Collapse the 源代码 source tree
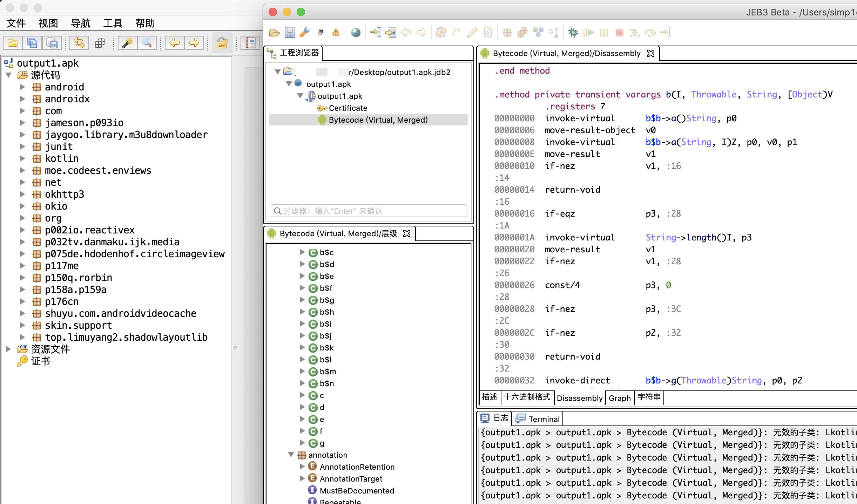857x504 pixels. tap(9, 75)
